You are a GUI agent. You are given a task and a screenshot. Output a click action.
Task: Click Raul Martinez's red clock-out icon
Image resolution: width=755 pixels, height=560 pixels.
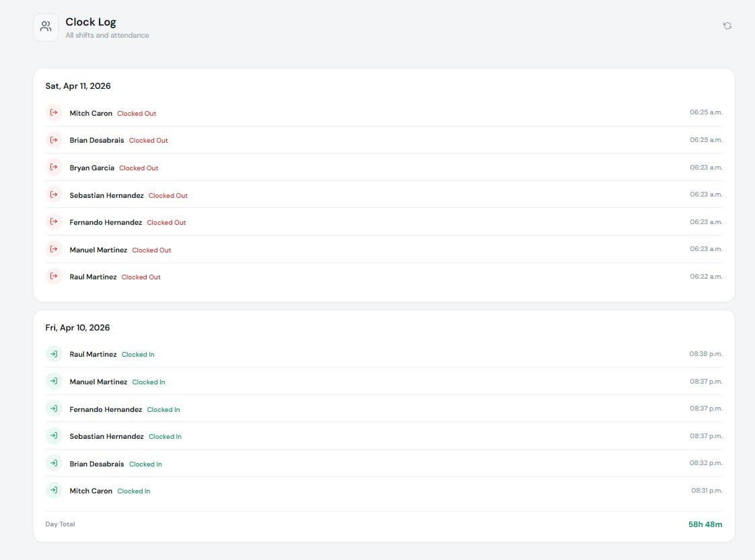(x=54, y=276)
